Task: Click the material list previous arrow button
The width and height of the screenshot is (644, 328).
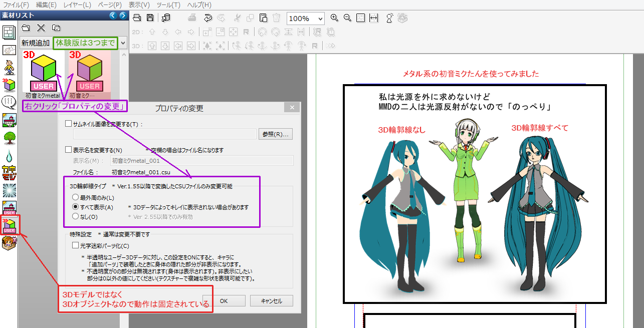Action: point(113,15)
